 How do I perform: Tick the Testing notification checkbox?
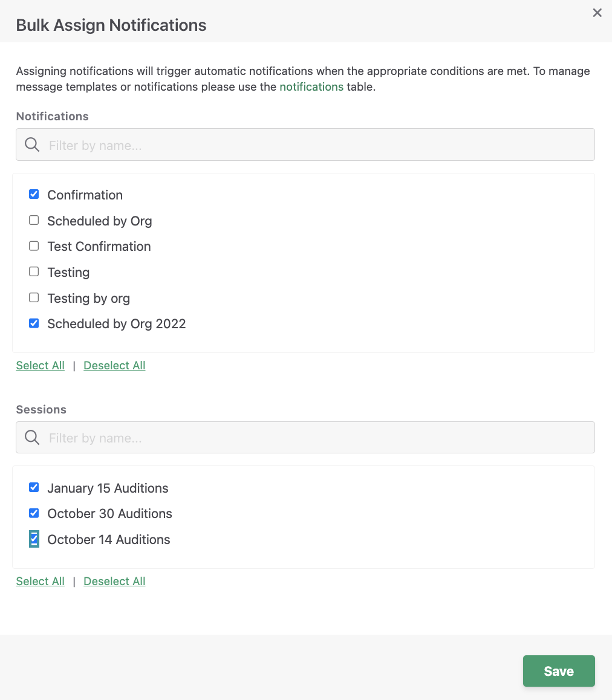pyautogui.click(x=34, y=271)
